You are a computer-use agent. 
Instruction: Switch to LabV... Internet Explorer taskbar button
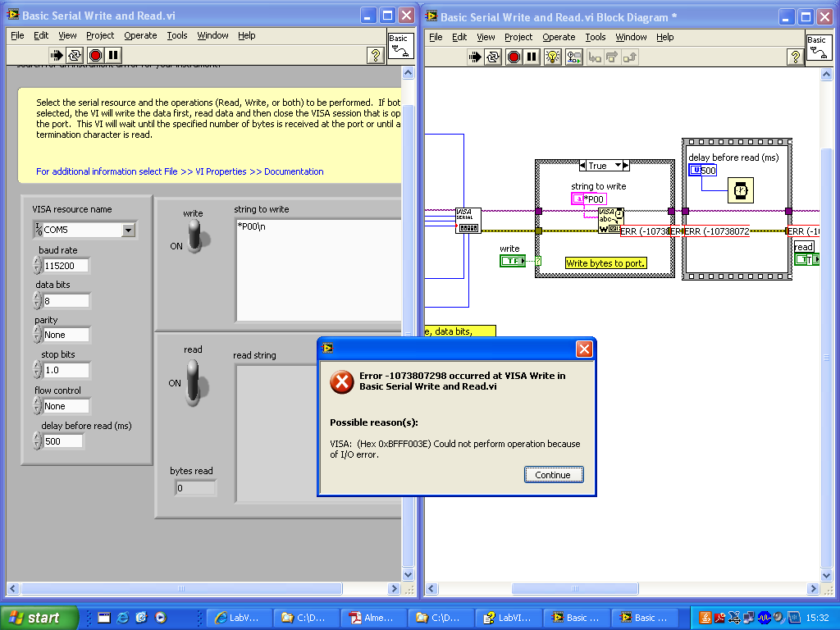pos(239,618)
